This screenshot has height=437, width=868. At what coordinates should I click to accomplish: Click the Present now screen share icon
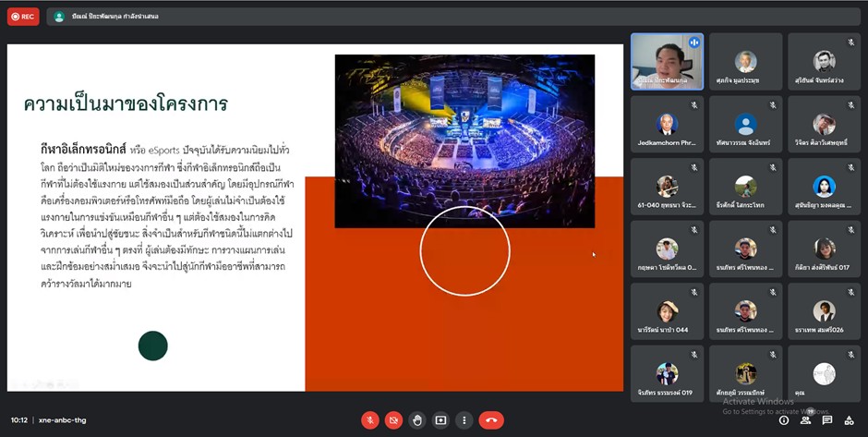click(440, 420)
